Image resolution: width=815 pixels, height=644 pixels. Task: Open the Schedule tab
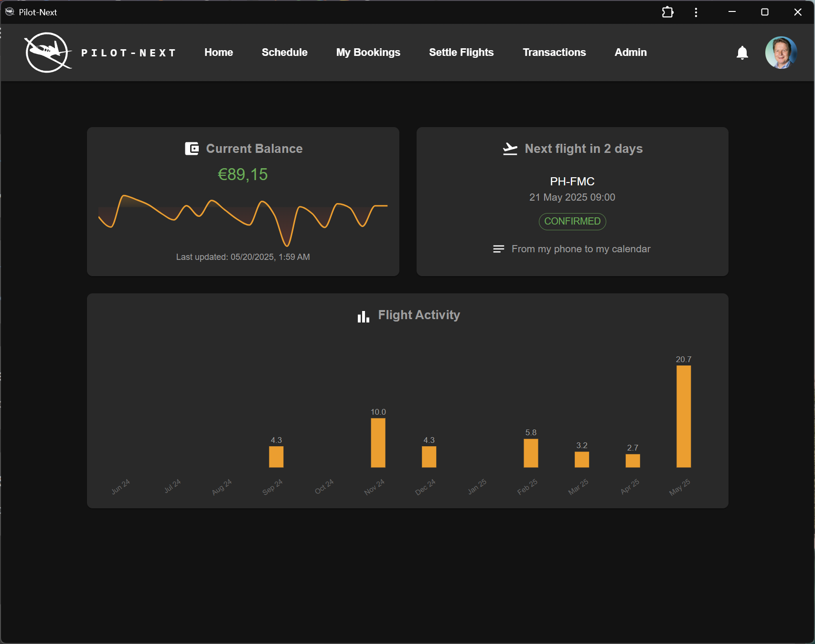point(284,53)
